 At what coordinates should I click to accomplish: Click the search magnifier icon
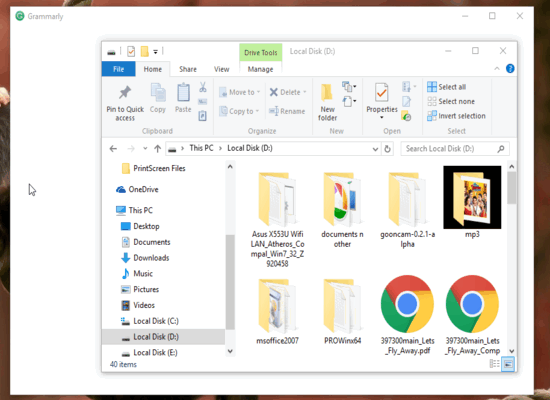pos(501,149)
